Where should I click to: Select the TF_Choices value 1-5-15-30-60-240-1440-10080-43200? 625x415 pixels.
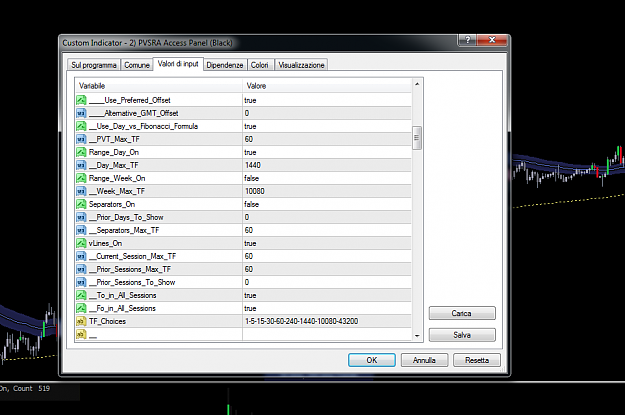coord(301,321)
